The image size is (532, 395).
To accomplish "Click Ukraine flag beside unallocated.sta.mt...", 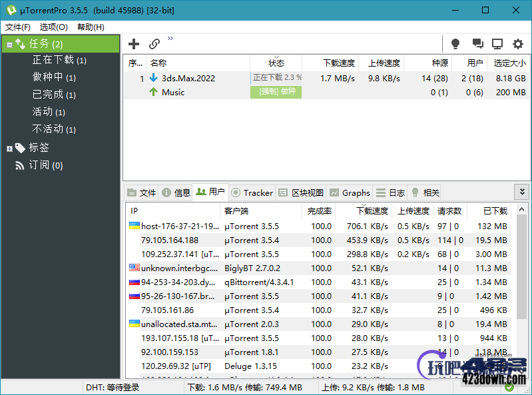I will (x=134, y=324).
